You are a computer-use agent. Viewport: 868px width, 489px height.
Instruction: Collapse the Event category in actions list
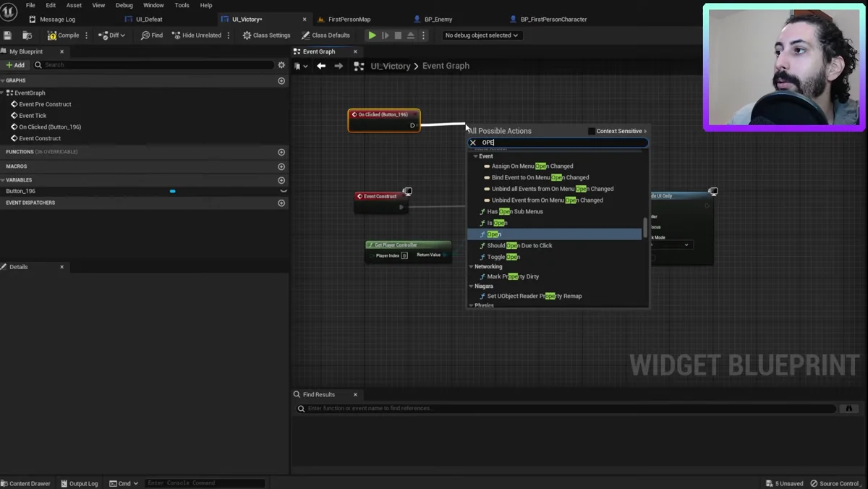pos(475,156)
